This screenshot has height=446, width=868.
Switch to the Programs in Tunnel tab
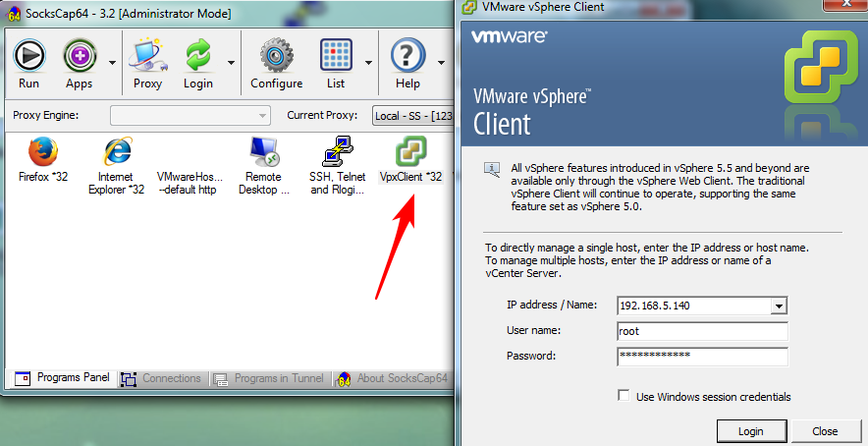click(x=268, y=378)
